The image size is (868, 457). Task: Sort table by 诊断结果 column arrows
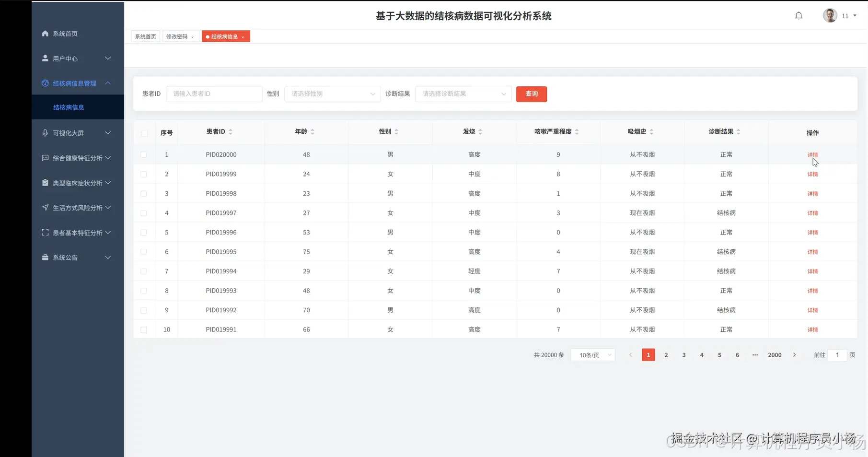738,132
